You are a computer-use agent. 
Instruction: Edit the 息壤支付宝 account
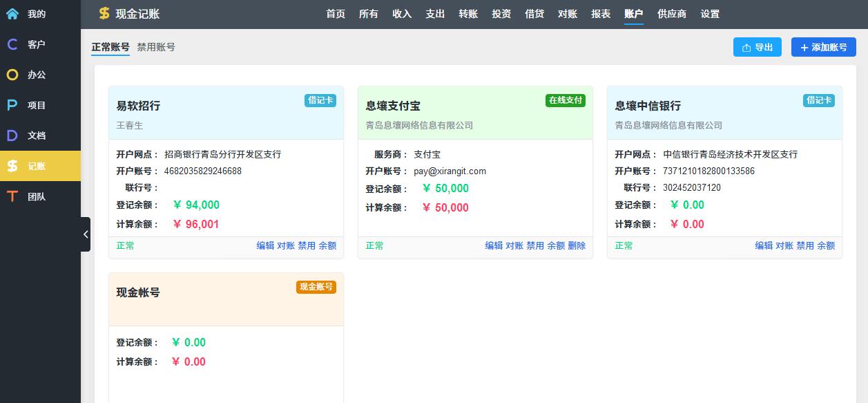pos(494,245)
